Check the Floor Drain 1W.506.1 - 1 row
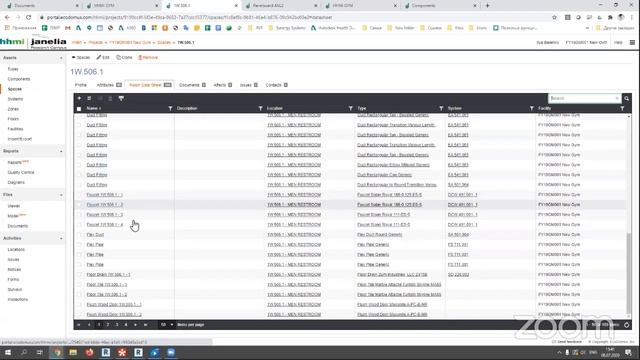 [x=79, y=275]
